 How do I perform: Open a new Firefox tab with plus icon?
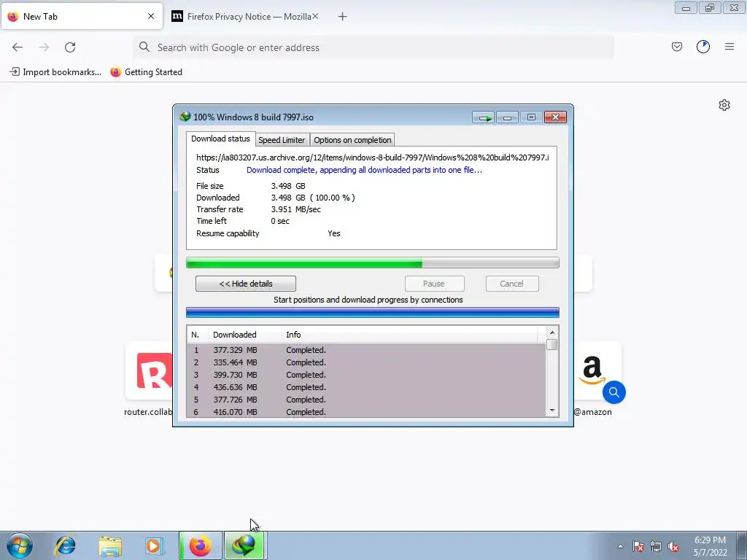coord(342,17)
